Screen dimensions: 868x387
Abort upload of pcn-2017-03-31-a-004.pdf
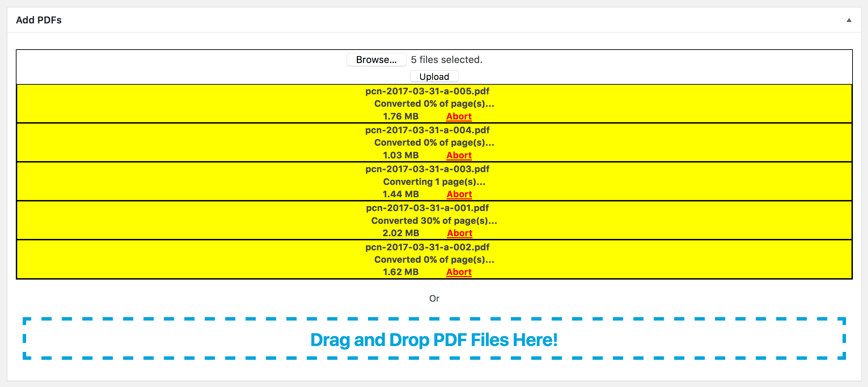point(459,155)
